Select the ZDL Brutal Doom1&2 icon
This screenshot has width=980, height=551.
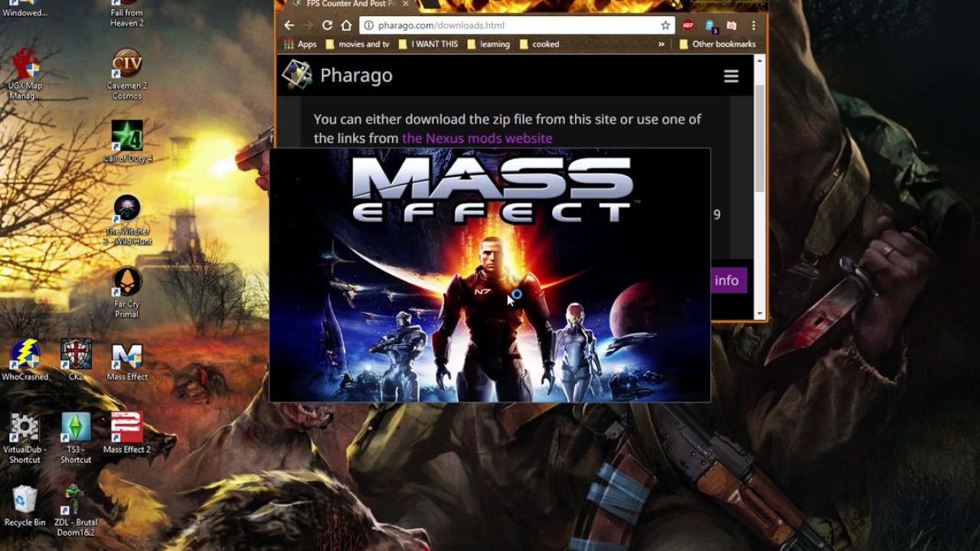coord(76,510)
